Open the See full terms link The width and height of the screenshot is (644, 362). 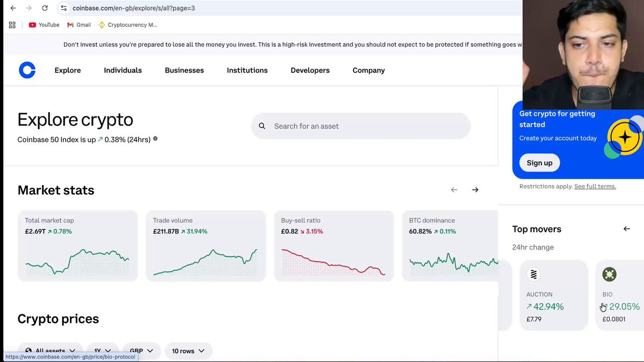595,187
